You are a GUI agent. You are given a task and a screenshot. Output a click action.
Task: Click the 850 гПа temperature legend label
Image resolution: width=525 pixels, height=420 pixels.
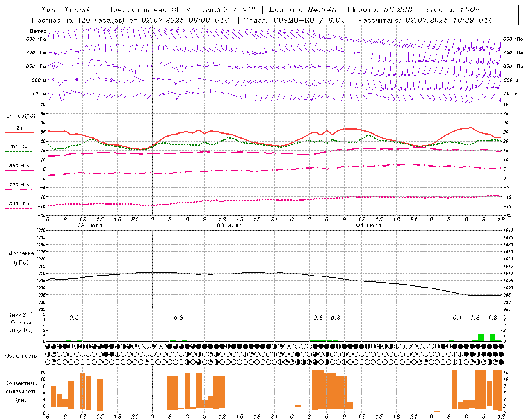coord(19,166)
